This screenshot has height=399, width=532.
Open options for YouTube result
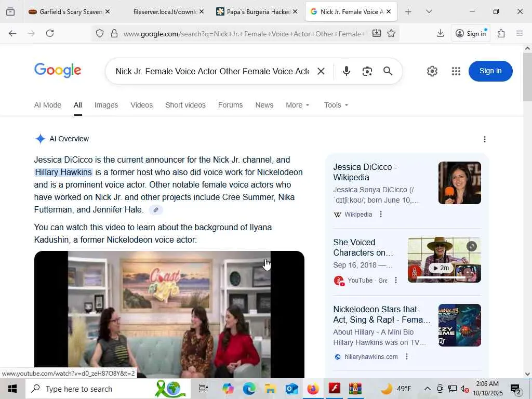point(395,280)
